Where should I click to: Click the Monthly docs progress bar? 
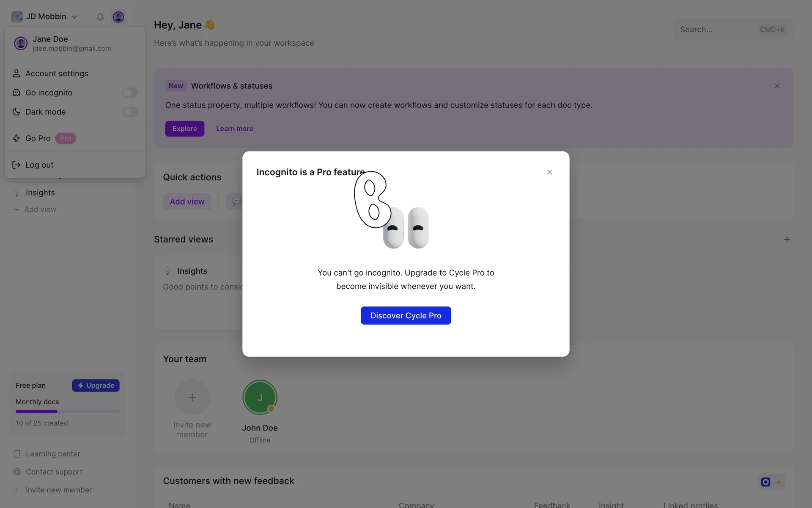(68, 411)
